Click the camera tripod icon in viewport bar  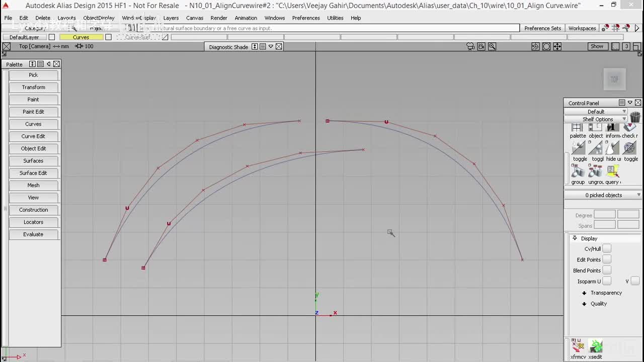(470, 46)
